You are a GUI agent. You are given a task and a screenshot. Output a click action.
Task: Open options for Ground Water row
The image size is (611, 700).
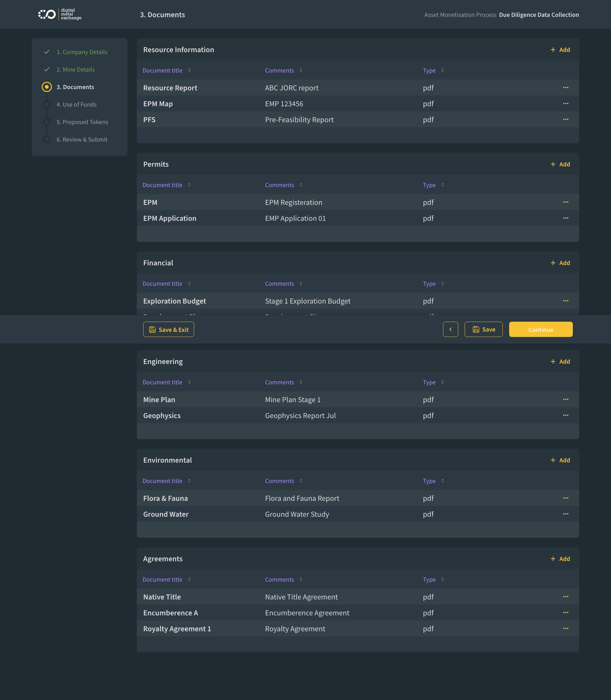565,514
